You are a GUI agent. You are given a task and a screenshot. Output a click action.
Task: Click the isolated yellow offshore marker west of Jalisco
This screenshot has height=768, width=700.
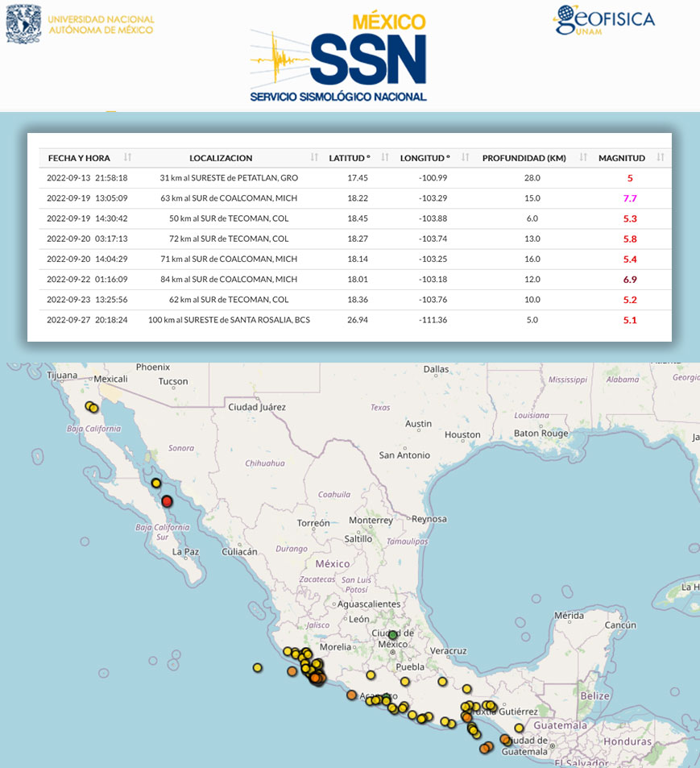[258, 667]
